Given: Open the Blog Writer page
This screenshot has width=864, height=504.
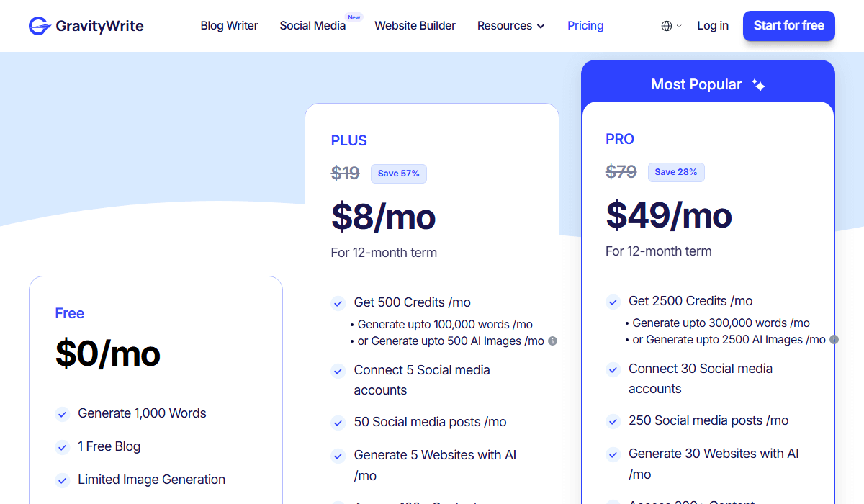Looking at the screenshot, I should [x=229, y=26].
